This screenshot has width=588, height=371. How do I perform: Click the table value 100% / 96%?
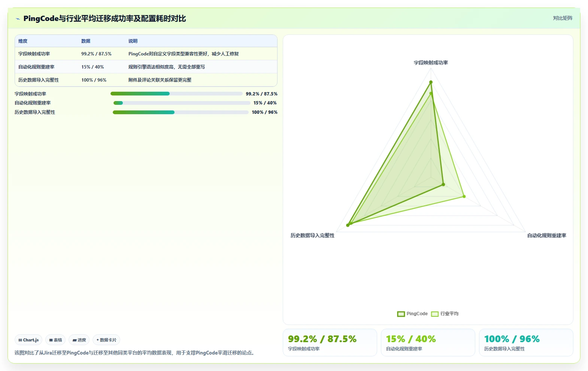(x=94, y=80)
